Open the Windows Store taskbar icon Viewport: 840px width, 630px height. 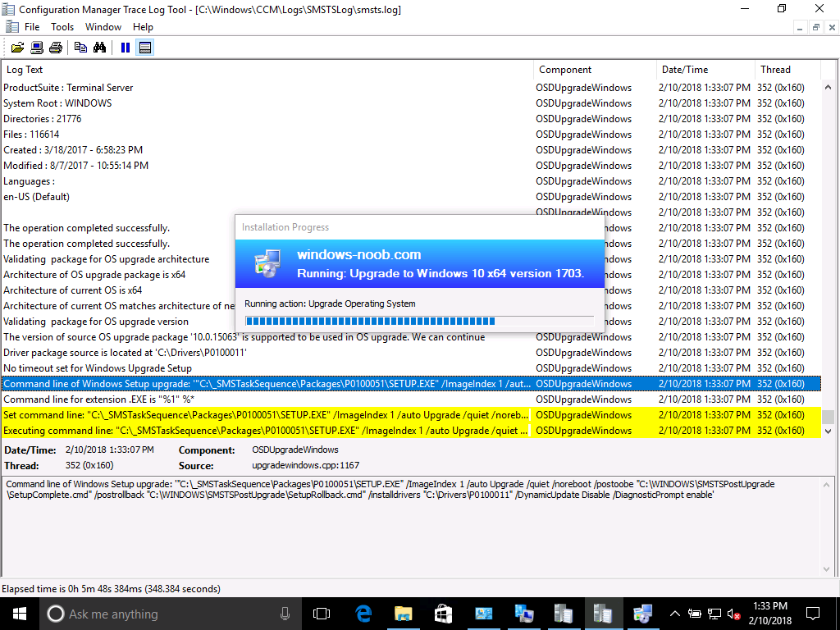click(x=443, y=614)
